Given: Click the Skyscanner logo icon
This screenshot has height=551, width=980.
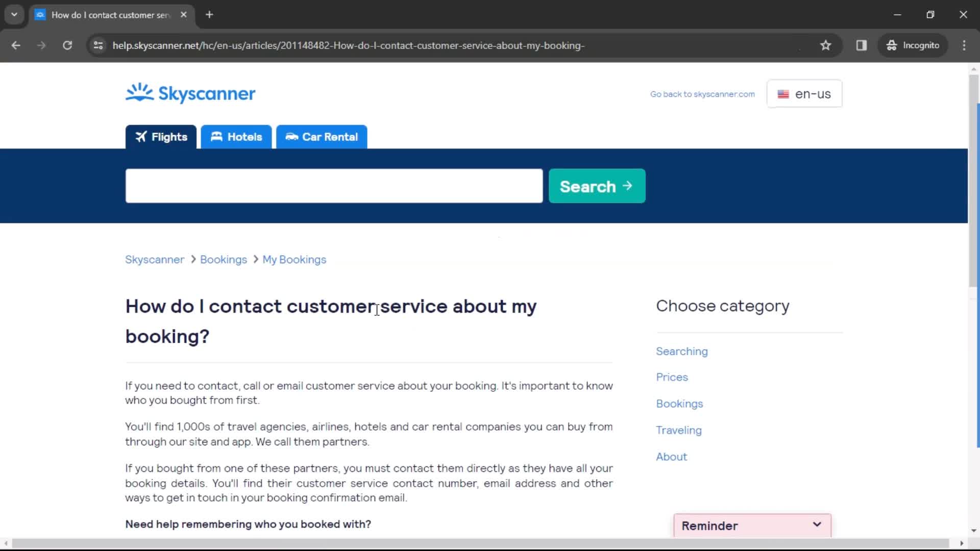Looking at the screenshot, I should [x=138, y=93].
